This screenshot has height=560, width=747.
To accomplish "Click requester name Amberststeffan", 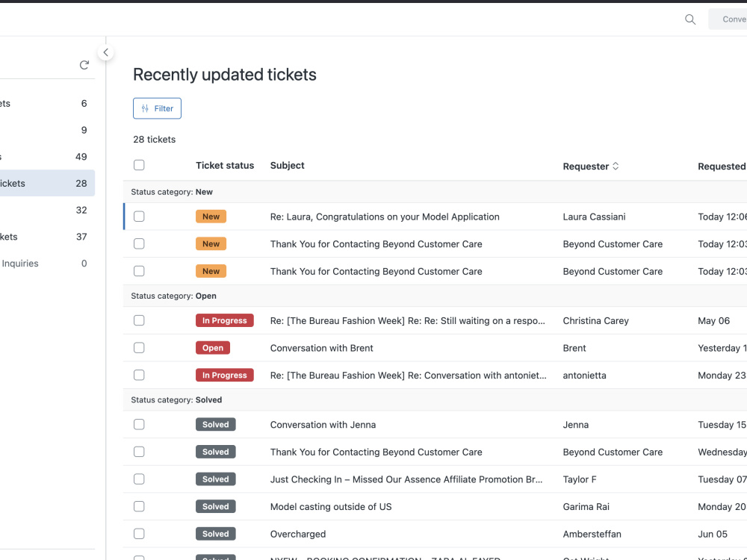I will [x=592, y=535].
